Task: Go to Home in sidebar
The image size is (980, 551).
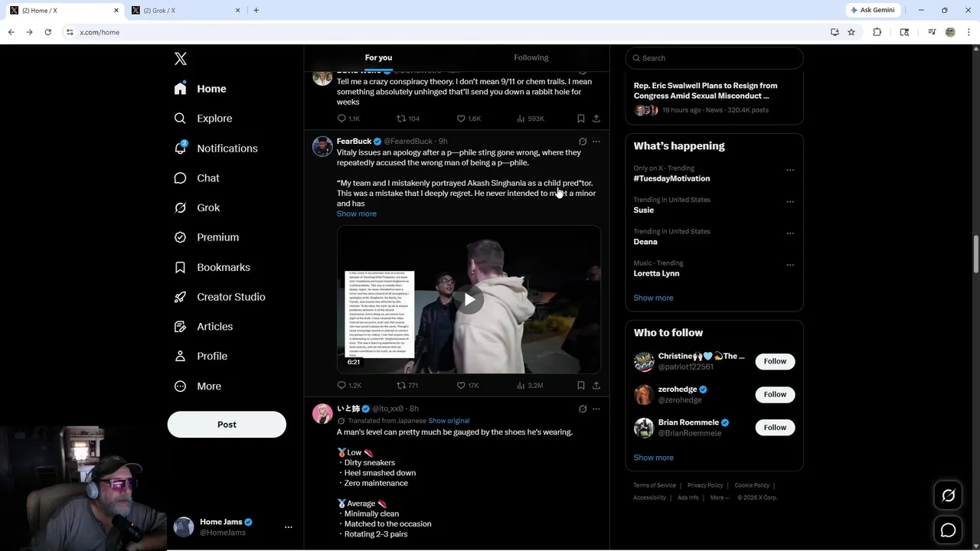Action: [x=200, y=89]
